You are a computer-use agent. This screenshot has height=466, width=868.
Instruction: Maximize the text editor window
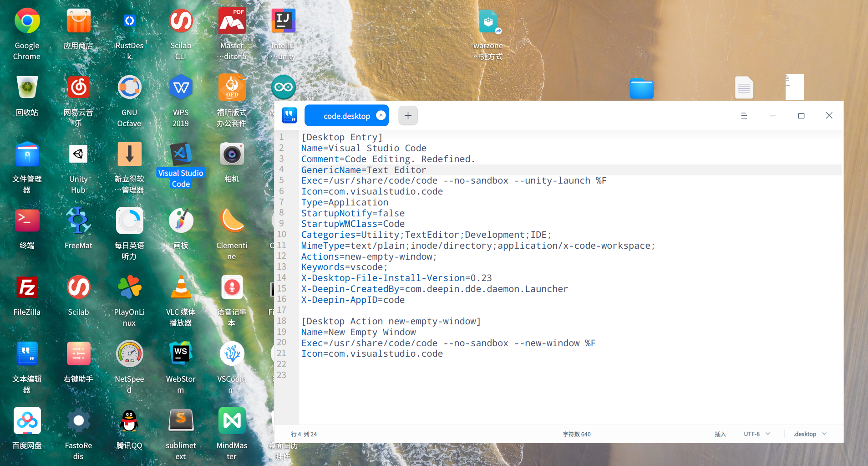point(801,116)
